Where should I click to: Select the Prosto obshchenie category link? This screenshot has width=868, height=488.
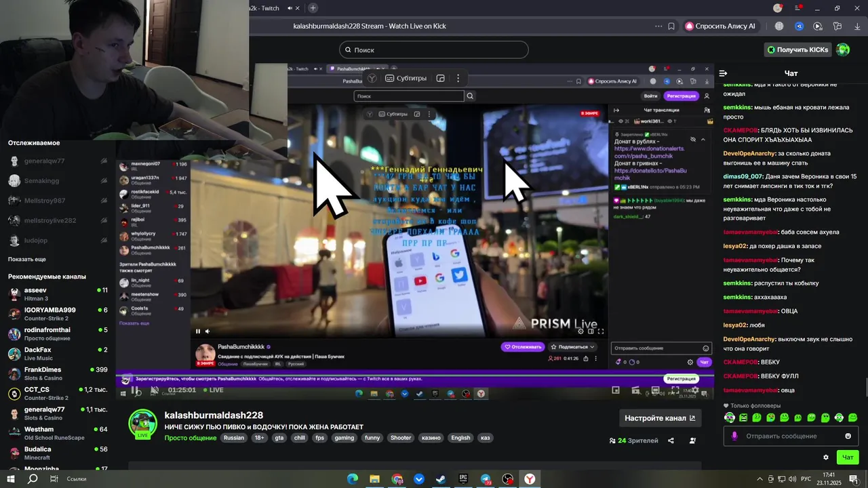point(191,438)
